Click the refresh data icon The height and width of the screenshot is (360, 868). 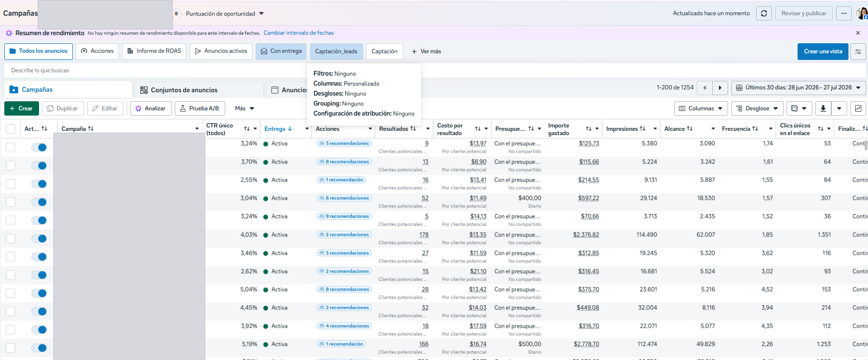tap(764, 13)
